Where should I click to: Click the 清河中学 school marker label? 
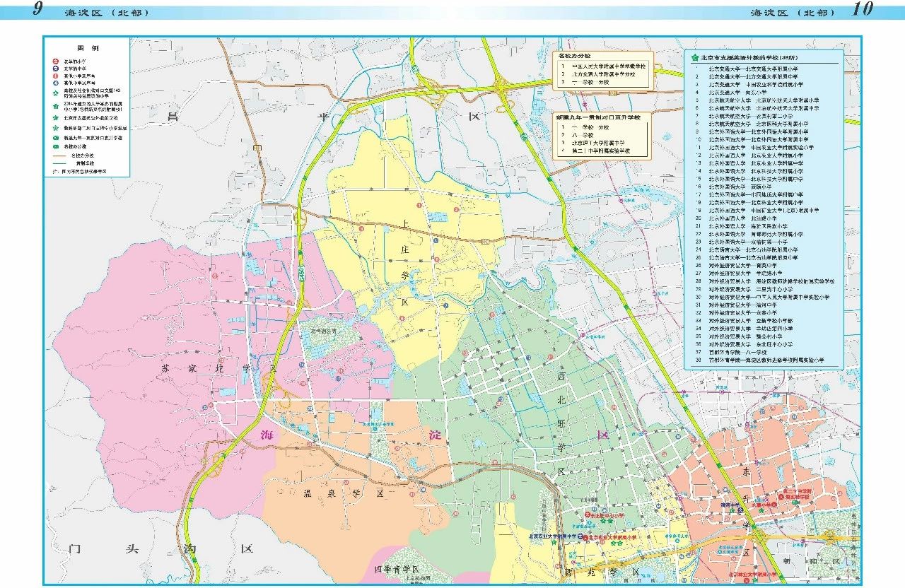(730, 506)
